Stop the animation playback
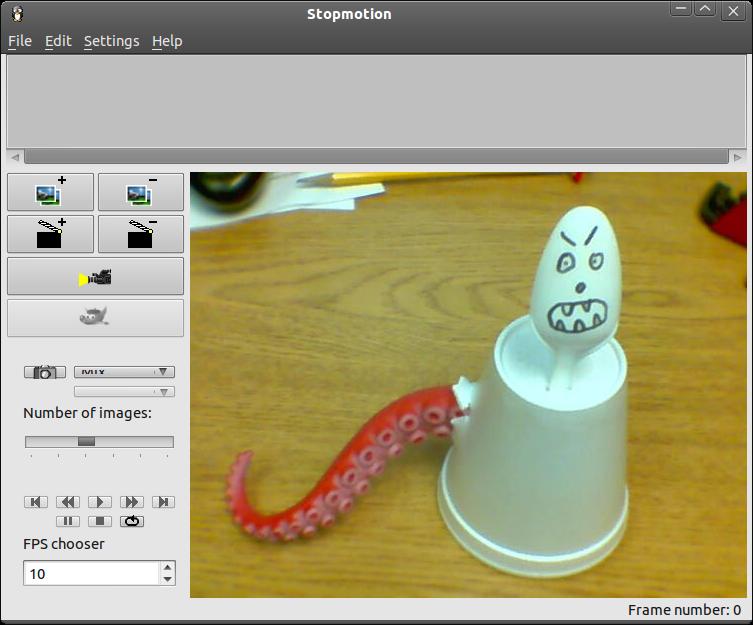753x625 pixels. coord(100,521)
